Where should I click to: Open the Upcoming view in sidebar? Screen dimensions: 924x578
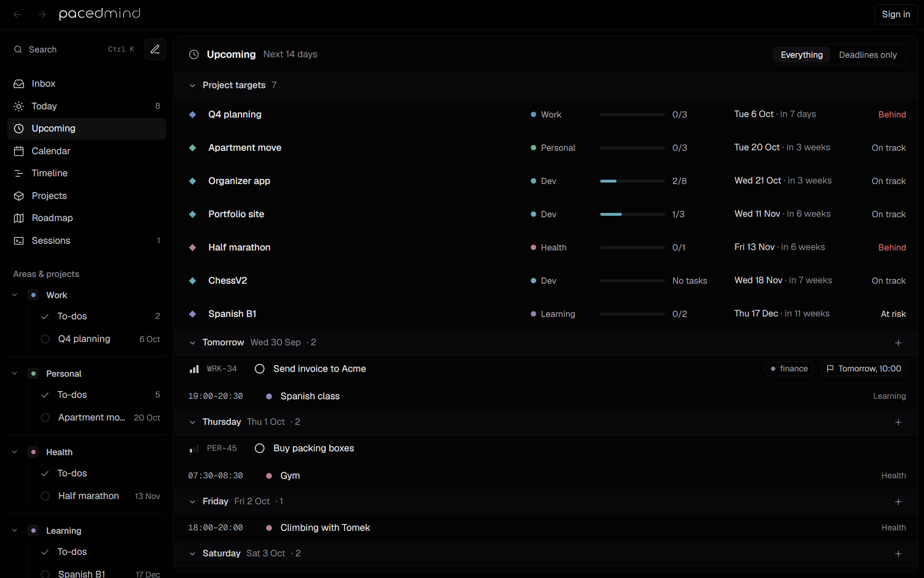pyautogui.click(x=87, y=129)
